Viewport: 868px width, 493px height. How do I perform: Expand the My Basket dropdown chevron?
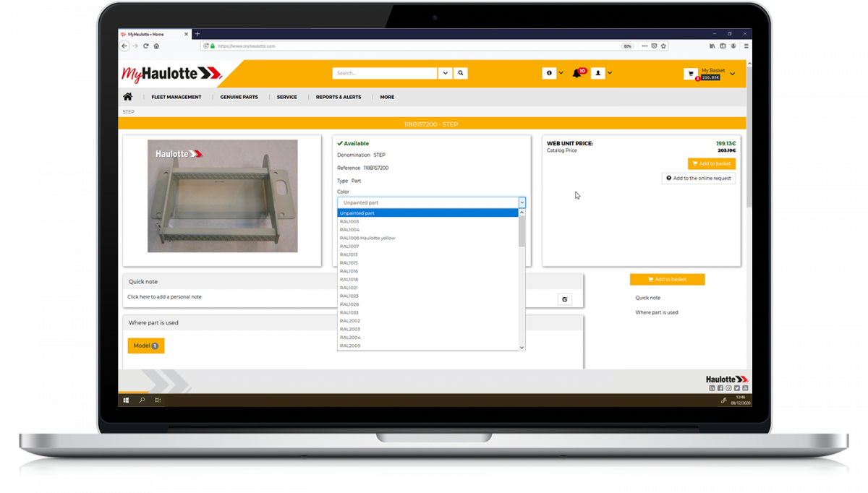[732, 74]
